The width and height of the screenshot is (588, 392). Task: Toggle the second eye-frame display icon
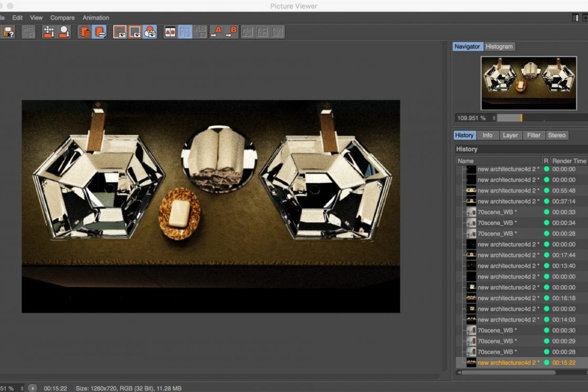point(135,32)
